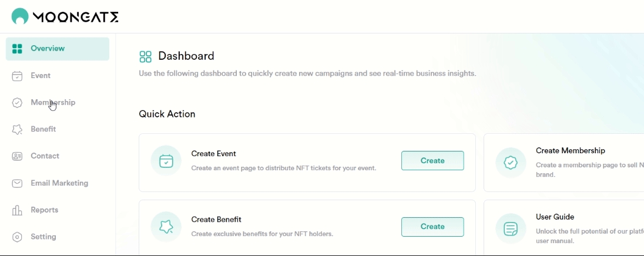
Task: Click the Membership badge icon in sidebar
Action: 18,103
